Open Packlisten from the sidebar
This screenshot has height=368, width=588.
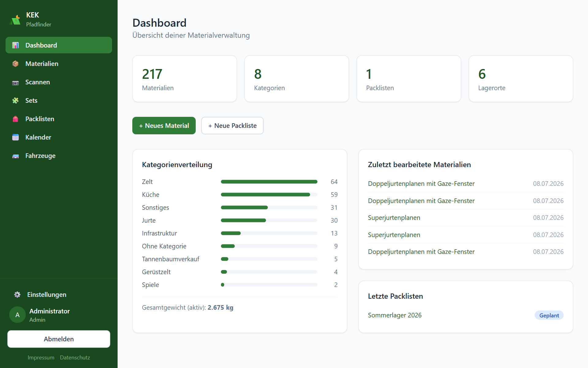point(59,119)
